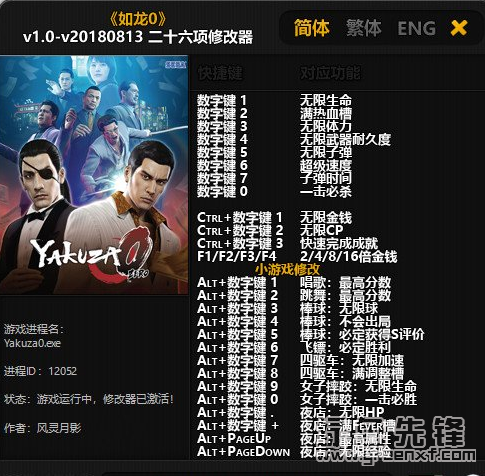The image size is (485, 476).
Task: Toggle 唱歌: 最高分数 minigame cheat
Action: coord(345,283)
